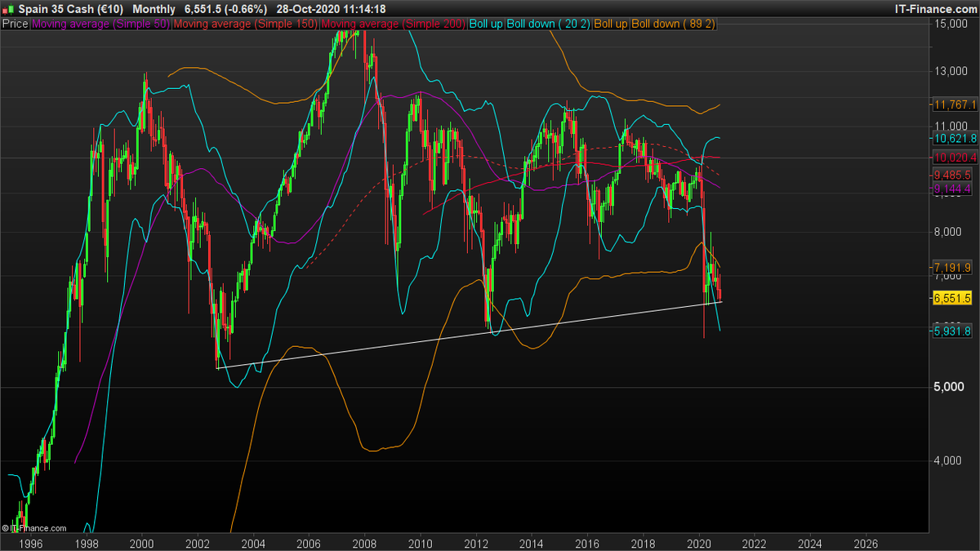
Task: Select the Price legend label
Action: pyautogui.click(x=16, y=24)
